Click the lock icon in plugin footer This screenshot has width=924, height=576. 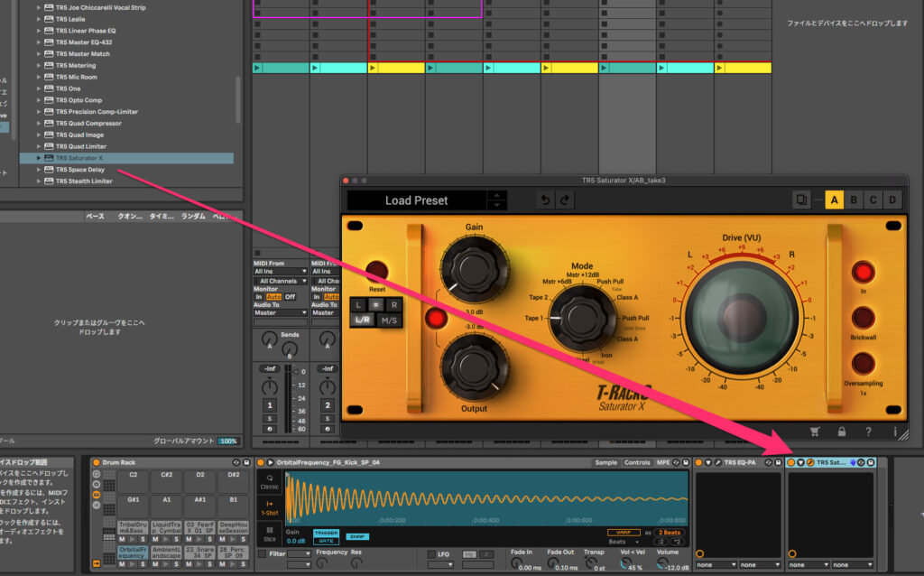tap(842, 432)
